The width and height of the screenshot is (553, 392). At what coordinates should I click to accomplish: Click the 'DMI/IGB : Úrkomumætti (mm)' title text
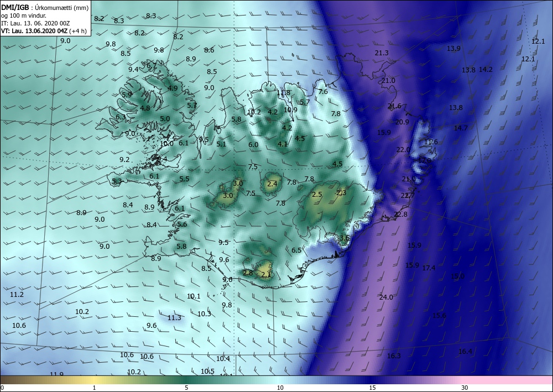coord(44,7)
